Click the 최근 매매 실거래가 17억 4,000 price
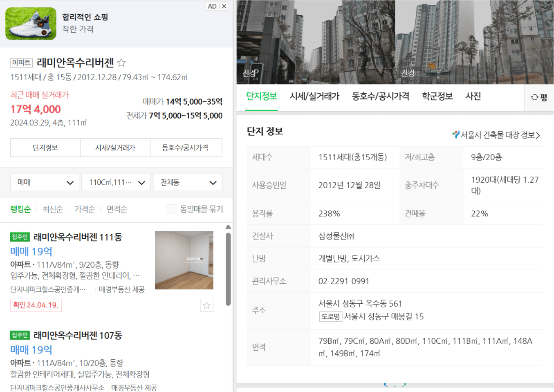554x392 pixels. (36, 110)
